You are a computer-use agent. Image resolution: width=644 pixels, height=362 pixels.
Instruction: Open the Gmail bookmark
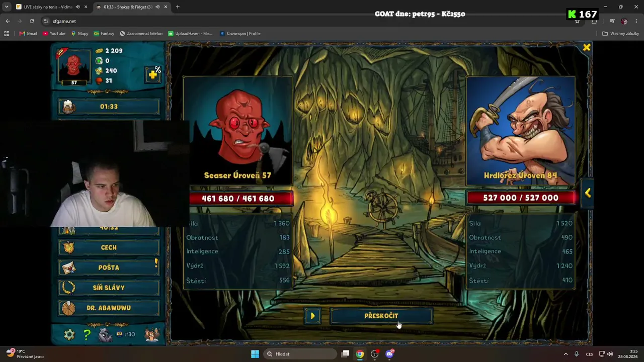click(28, 34)
